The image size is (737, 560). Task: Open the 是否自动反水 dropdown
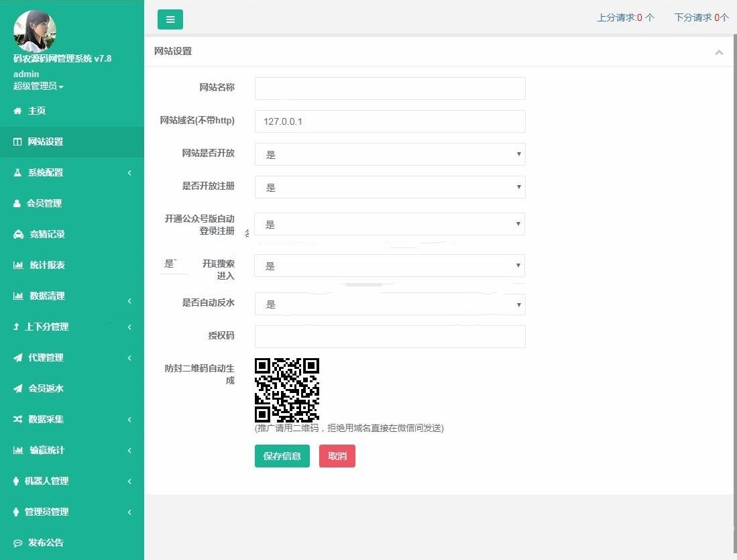pos(390,304)
